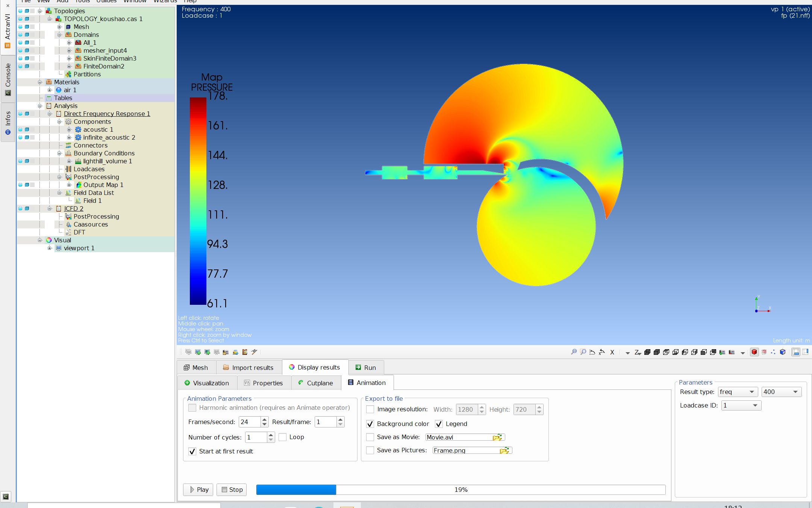Enable the Loop checkbox
The height and width of the screenshot is (508, 812).
click(x=283, y=437)
